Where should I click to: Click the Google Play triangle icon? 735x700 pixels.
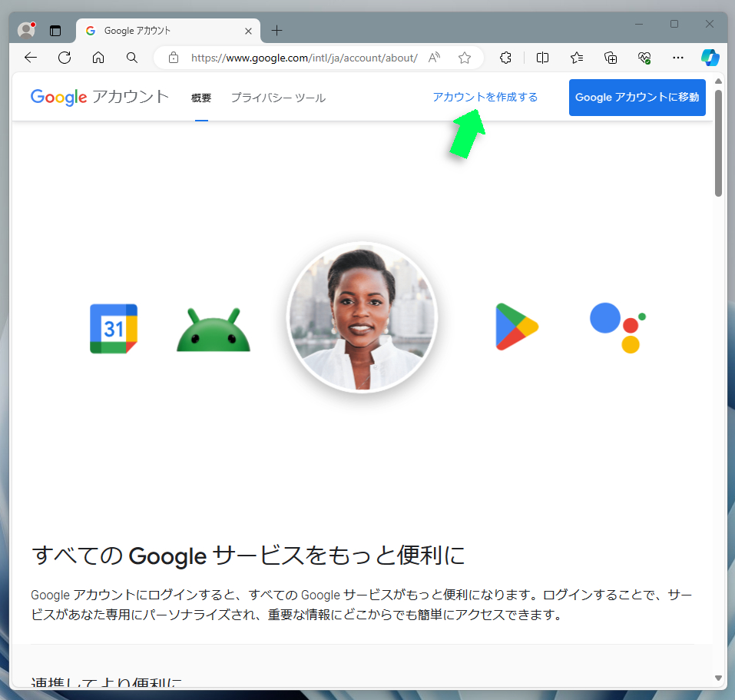coord(517,327)
